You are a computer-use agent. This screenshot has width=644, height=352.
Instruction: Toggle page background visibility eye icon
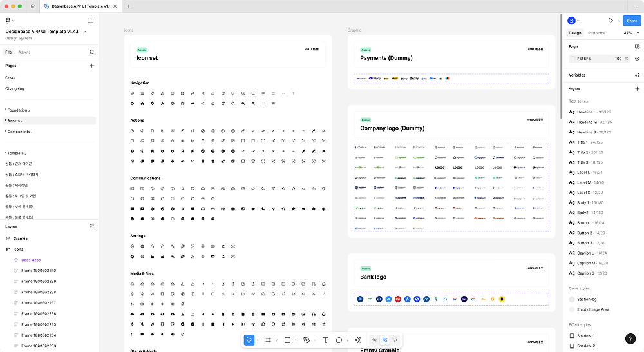tap(637, 59)
